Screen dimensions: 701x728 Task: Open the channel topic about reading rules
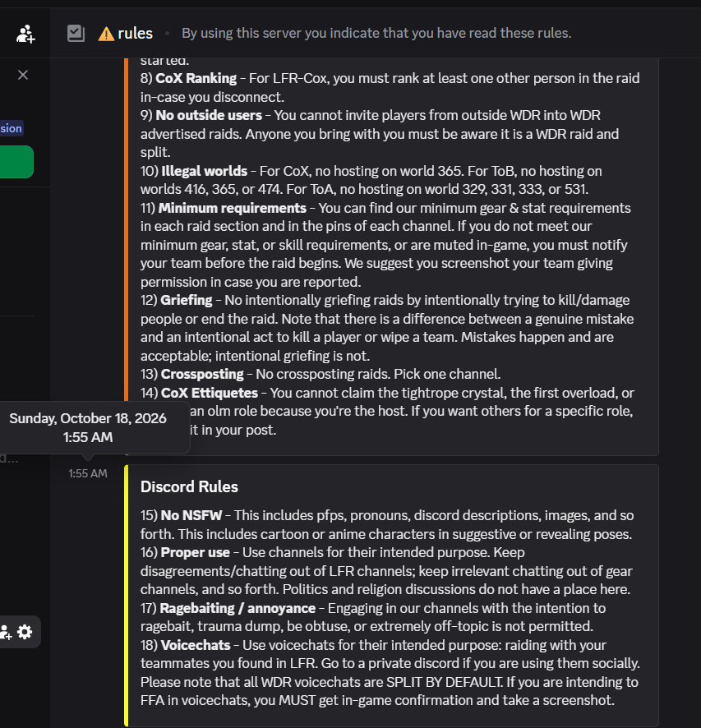point(376,34)
